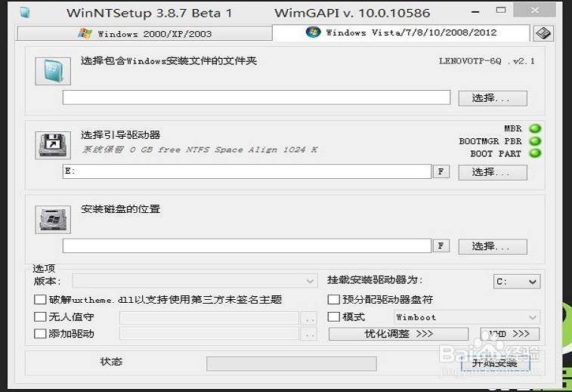Viewport: 572px width, 392px height.
Task: Click browse button beside unattended field
Action: coord(309,318)
